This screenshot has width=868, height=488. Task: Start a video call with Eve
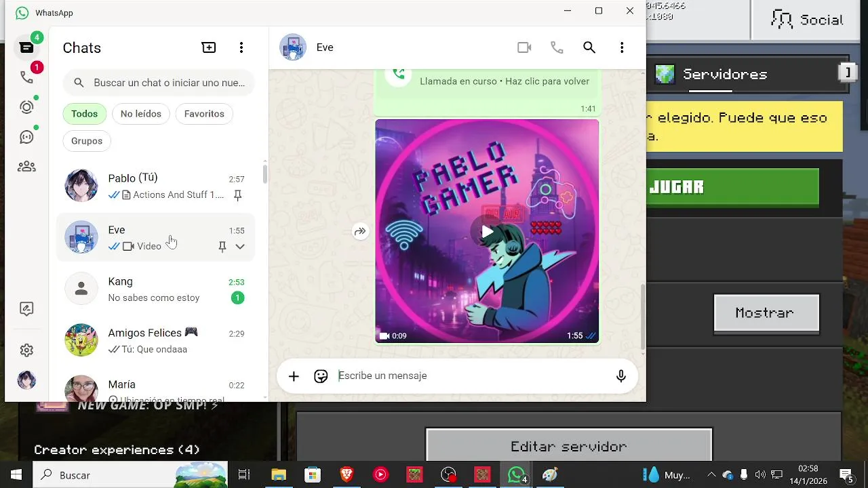pos(524,47)
